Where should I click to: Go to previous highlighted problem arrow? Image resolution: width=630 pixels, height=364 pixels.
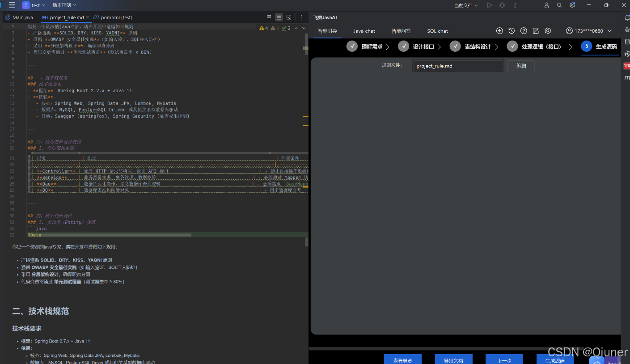[x=296, y=28]
